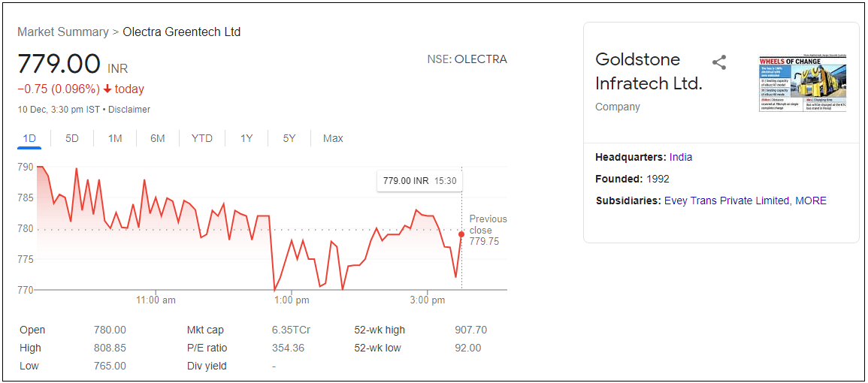Click the 779.00 current price value
Viewport: 868px width, 383px height.
pos(59,64)
